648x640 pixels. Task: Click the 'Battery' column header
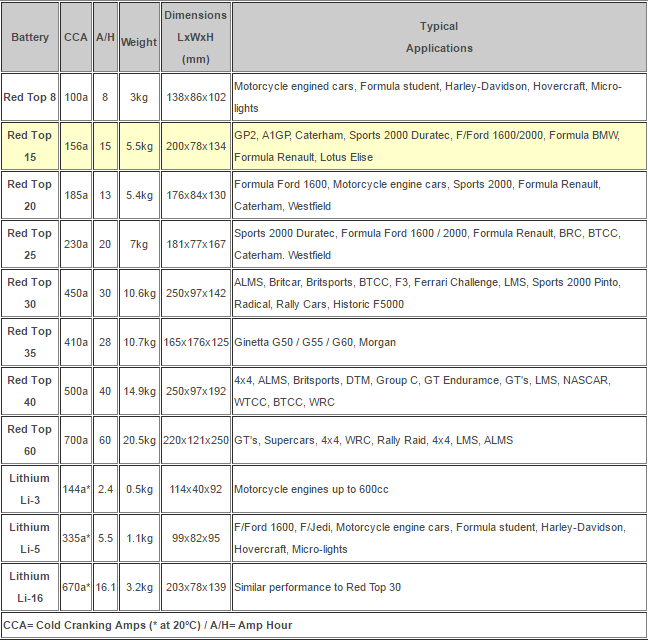coord(30,37)
